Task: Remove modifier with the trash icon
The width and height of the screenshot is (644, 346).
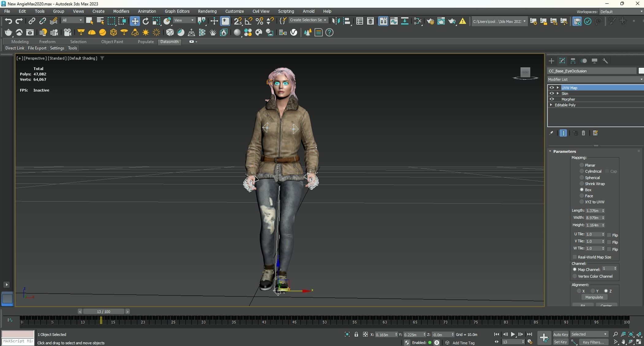Action: coord(583,133)
